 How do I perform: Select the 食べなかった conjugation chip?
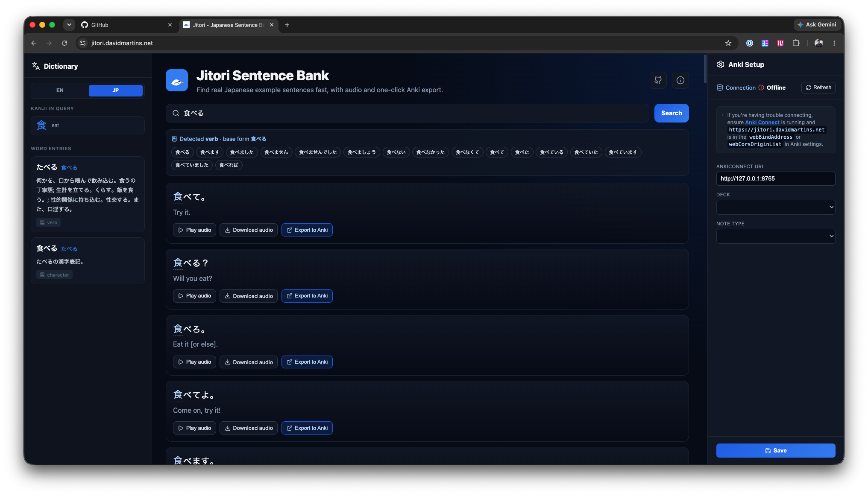click(431, 152)
